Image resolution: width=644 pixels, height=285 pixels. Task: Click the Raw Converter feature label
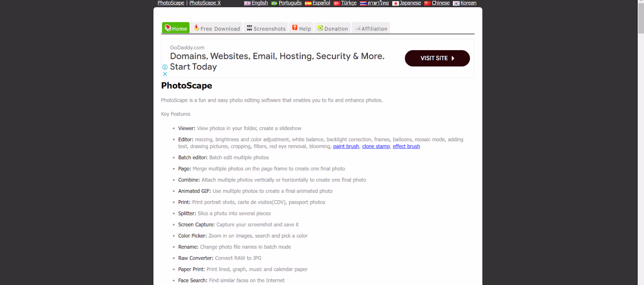click(x=196, y=258)
